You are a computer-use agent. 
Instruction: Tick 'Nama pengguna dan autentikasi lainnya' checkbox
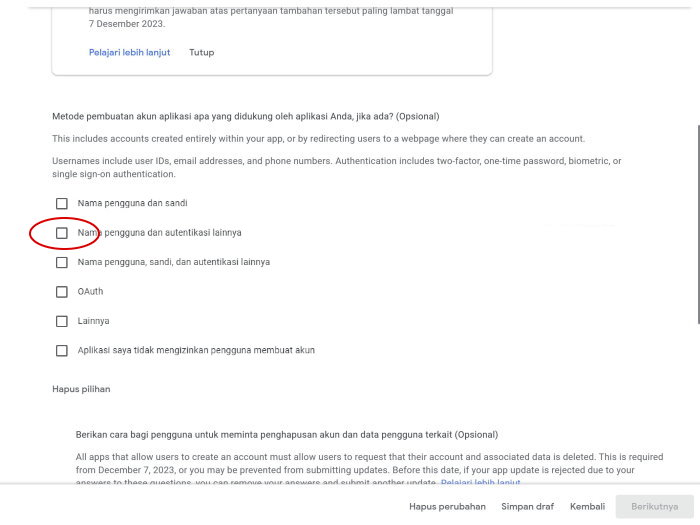62,233
